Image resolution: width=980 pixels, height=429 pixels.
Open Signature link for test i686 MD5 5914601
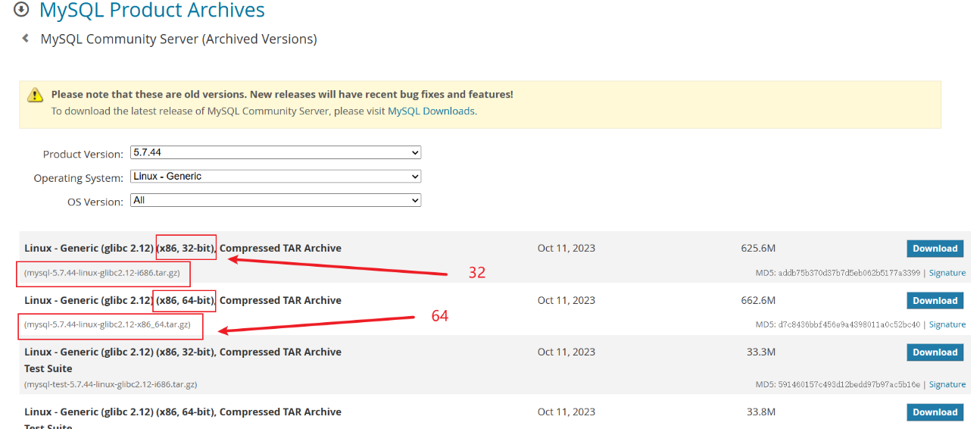click(x=947, y=384)
